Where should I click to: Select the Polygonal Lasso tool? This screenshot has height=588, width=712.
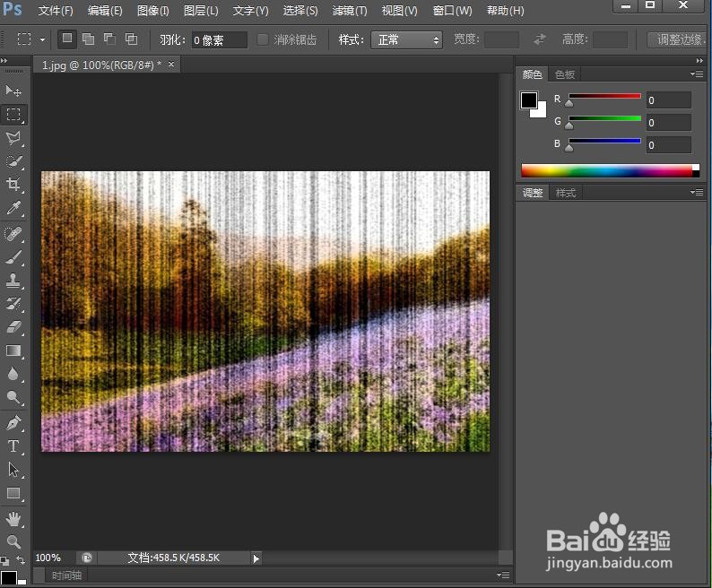click(x=13, y=138)
